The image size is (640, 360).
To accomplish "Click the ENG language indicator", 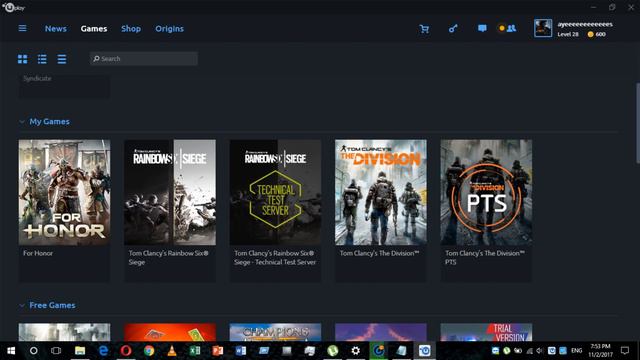I will click(576, 351).
